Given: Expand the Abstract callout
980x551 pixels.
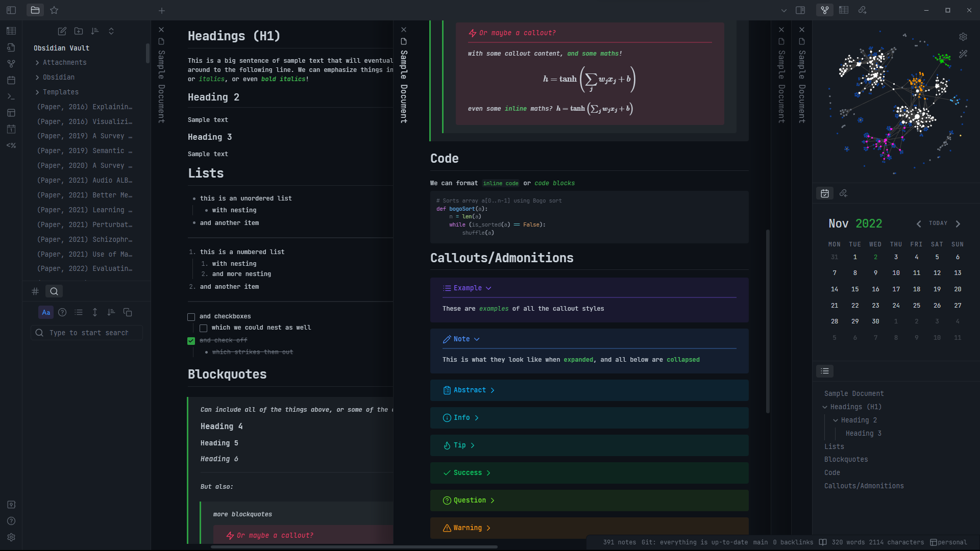Looking at the screenshot, I should click(493, 390).
